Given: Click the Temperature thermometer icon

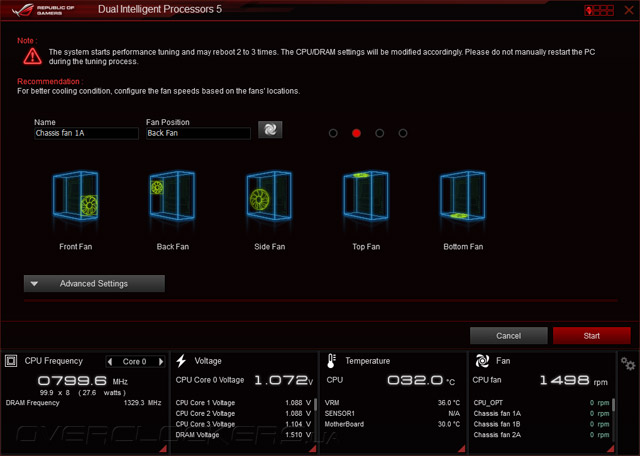Looking at the screenshot, I should [331, 361].
